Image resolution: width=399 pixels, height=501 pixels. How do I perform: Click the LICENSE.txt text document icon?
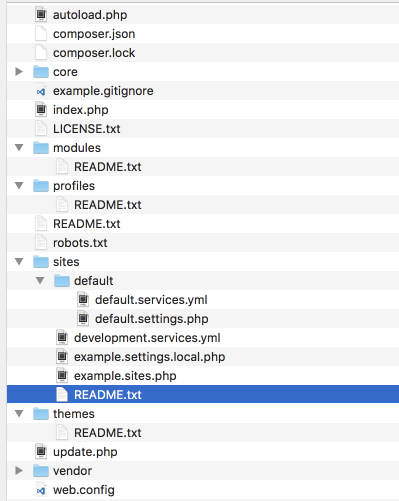[41, 129]
